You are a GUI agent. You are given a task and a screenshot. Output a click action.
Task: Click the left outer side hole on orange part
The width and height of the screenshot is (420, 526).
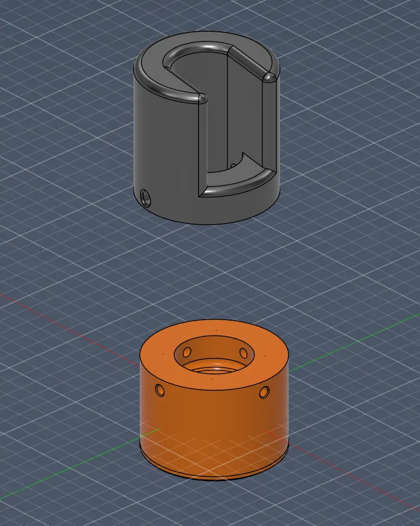point(160,390)
